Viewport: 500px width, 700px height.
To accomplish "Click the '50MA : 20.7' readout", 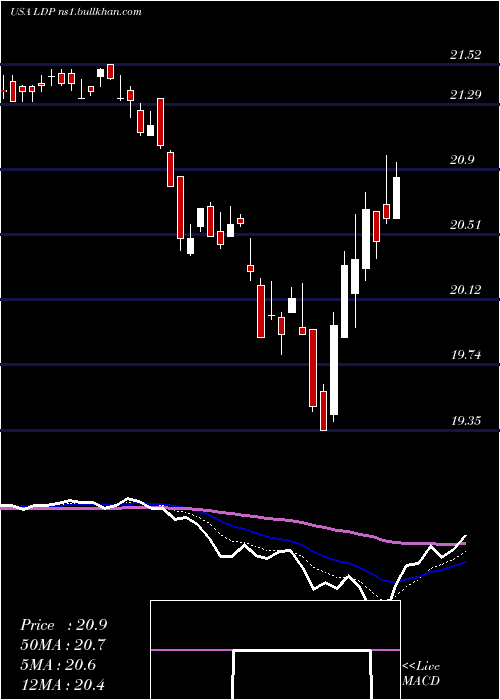I will click(x=63, y=645).
